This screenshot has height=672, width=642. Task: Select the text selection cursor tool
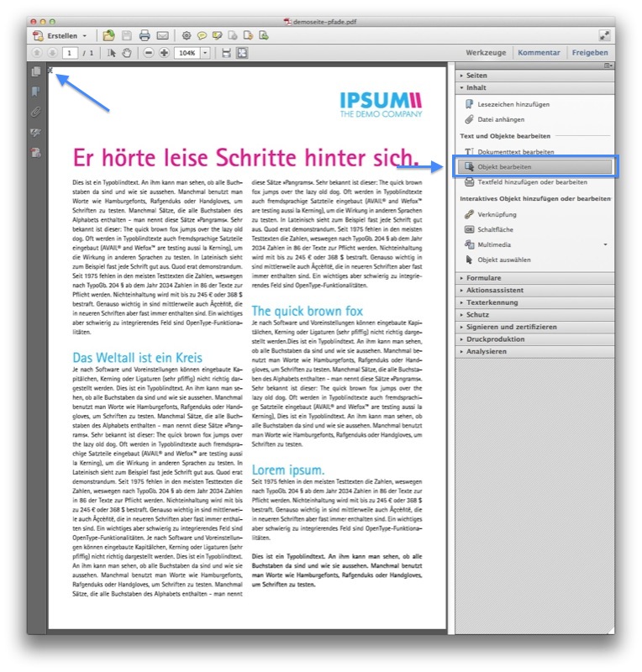point(112,53)
